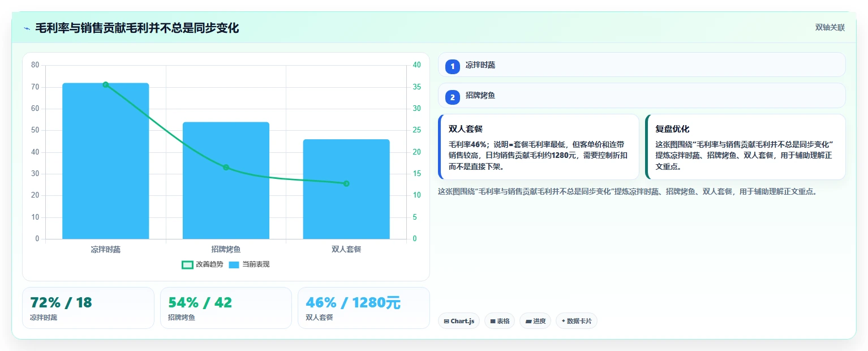
Task: Select the 表格 tag chip
Action: (500, 321)
